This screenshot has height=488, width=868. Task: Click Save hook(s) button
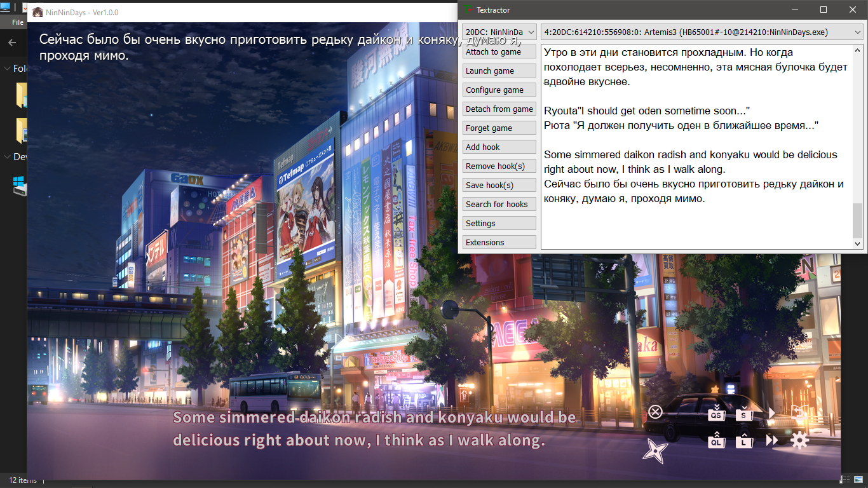tap(499, 186)
